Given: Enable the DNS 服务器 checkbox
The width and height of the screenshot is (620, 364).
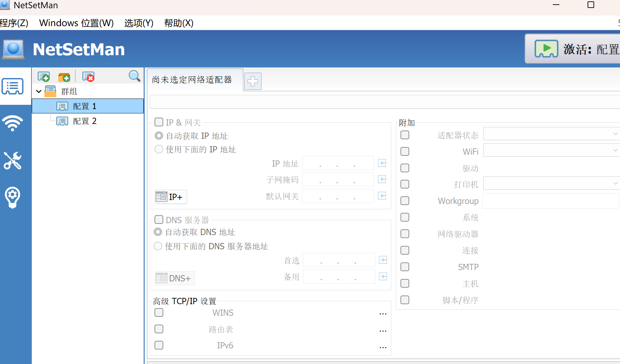Looking at the screenshot, I should 159,220.
